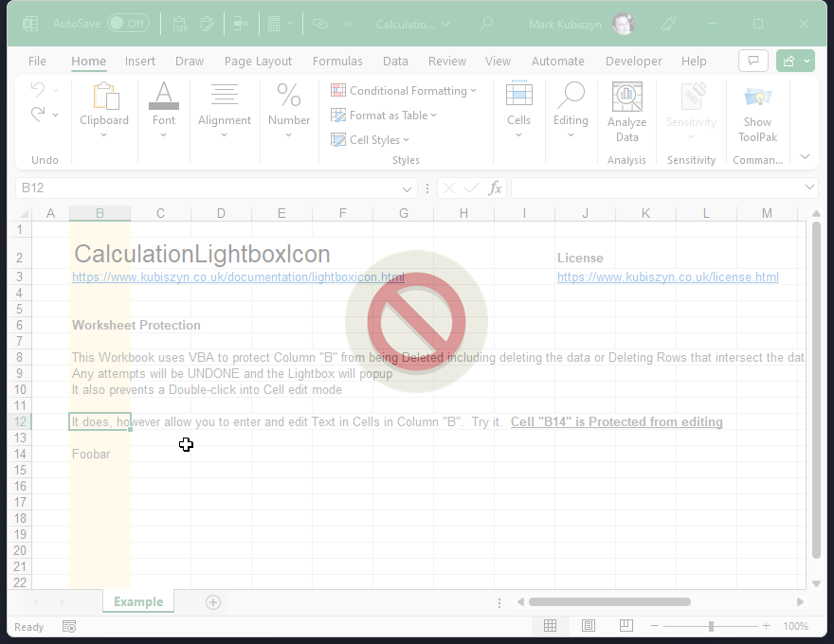Click the Comments speech bubble icon
Screen dimensions: 834x644
coord(753,61)
